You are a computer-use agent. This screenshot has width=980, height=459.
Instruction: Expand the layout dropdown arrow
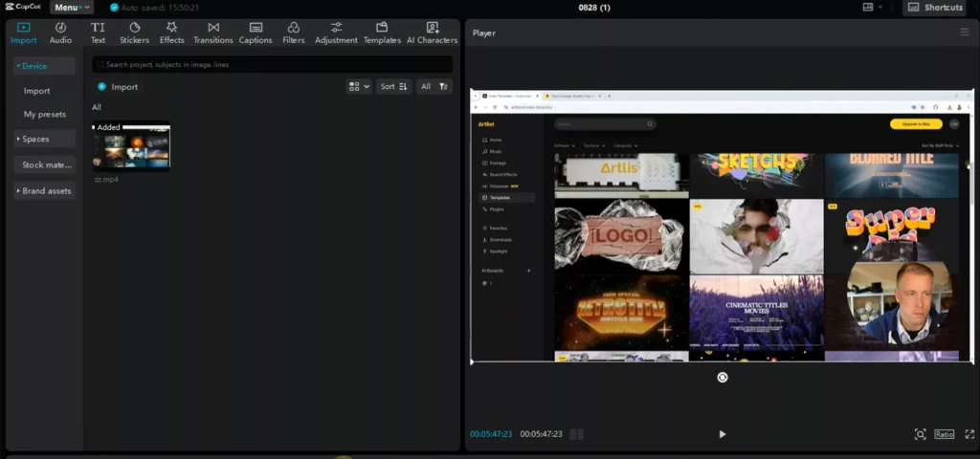tap(880, 7)
